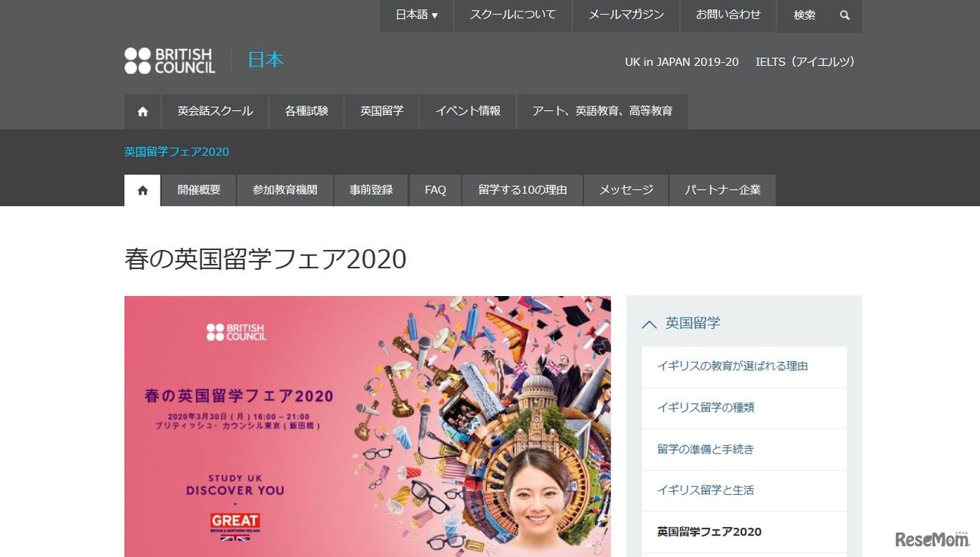Click the British Council logo
Screen dimensions: 980x557
pos(170,60)
